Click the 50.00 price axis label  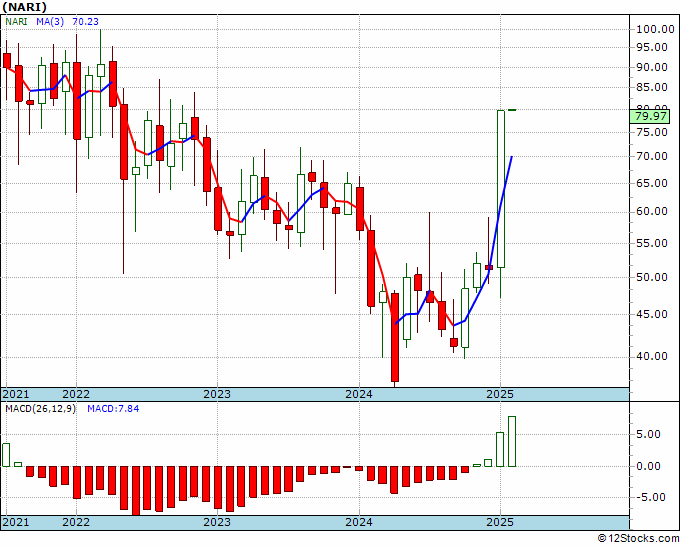tap(652, 277)
